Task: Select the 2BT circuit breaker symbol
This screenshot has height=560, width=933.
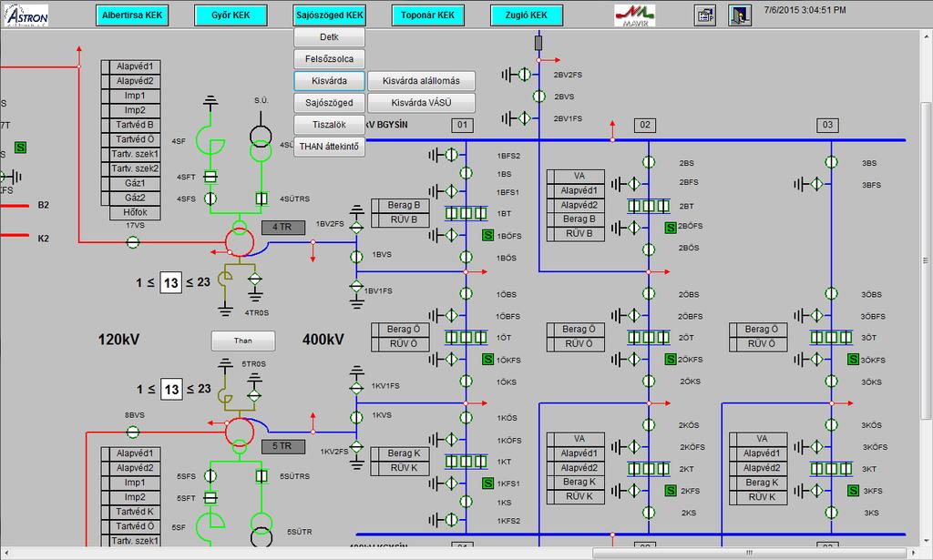Action: point(649,207)
